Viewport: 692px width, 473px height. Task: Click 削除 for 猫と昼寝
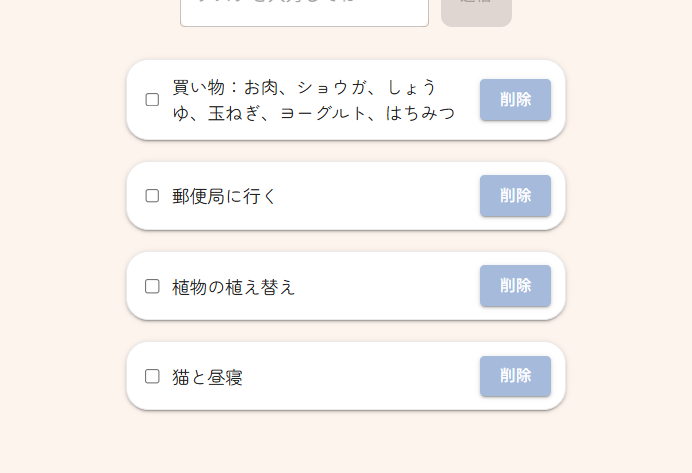515,376
